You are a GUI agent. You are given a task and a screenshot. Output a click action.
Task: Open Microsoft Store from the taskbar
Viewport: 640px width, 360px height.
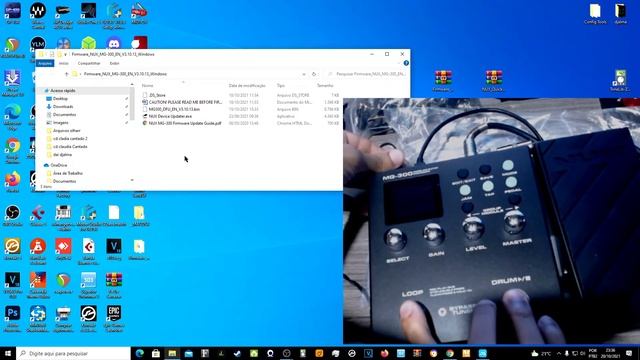point(156,353)
